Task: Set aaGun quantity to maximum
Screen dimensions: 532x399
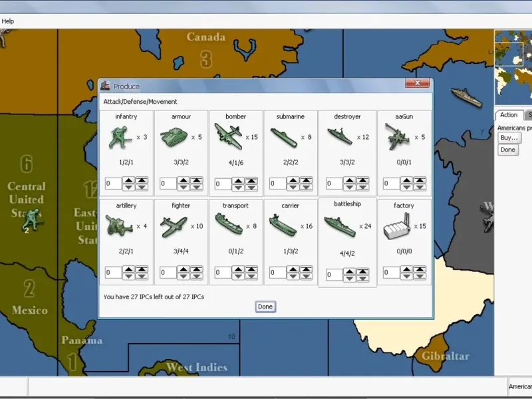Action: coord(420,180)
